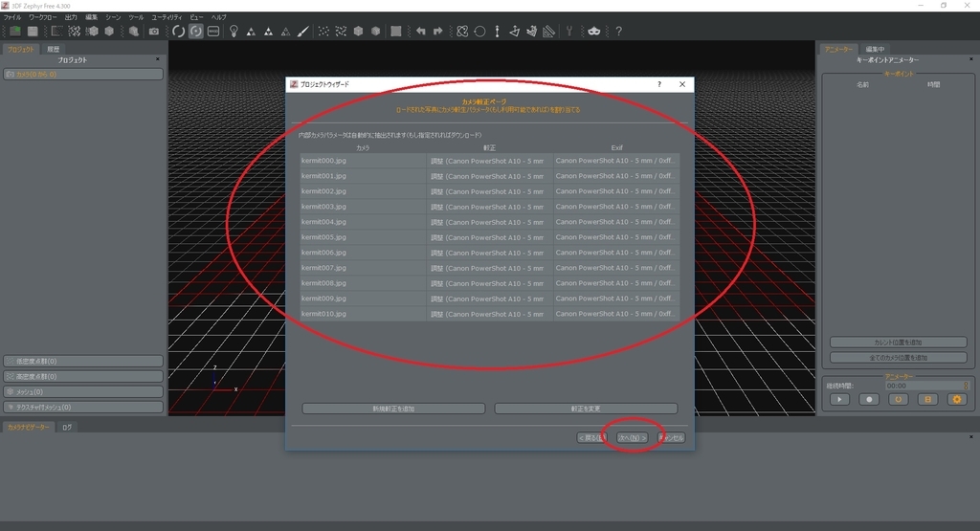Switch to the ログ tab at bottom
The height and width of the screenshot is (531, 980).
click(x=67, y=428)
